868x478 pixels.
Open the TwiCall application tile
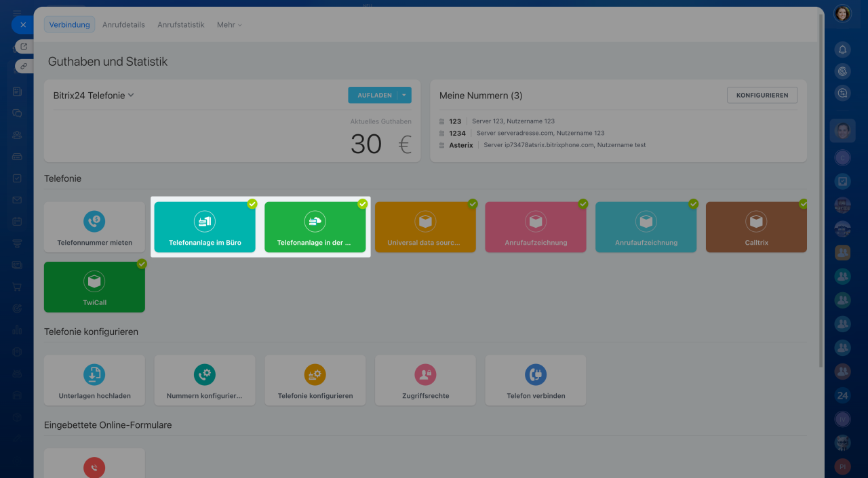(x=94, y=287)
